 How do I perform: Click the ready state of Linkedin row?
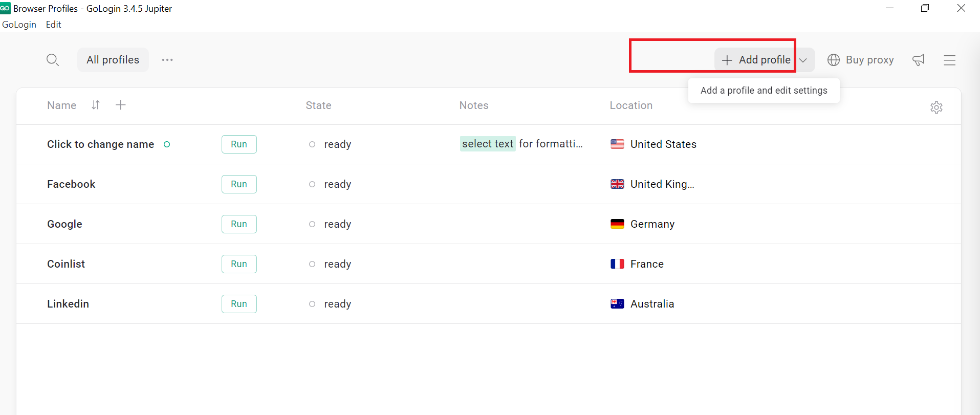click(337, 304)
